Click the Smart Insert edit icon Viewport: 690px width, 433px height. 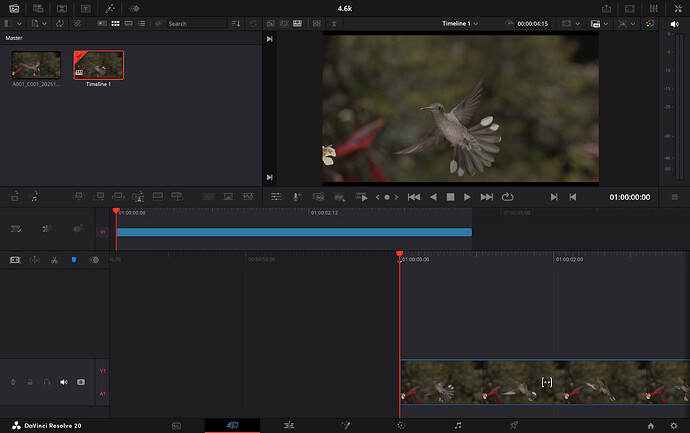(78, 196)
